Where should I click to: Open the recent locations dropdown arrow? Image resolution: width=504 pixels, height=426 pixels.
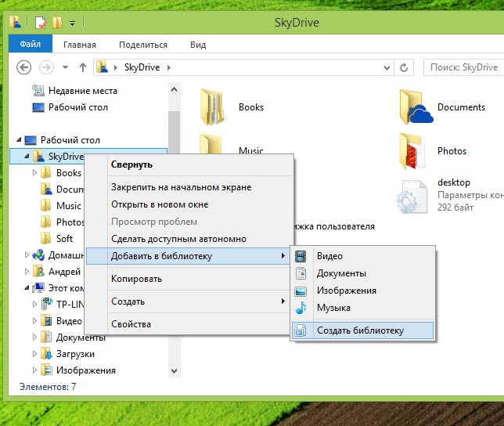pos(65,67)
